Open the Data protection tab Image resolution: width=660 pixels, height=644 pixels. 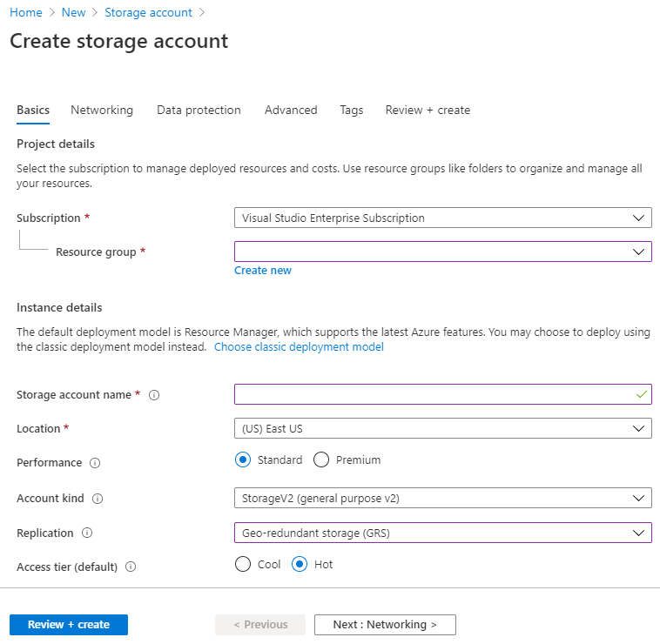[x=199, y=111]
